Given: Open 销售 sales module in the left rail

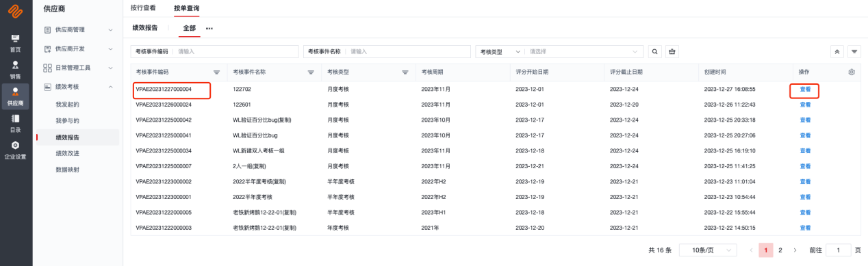Looking at the screenshot, I should point(15,70).
